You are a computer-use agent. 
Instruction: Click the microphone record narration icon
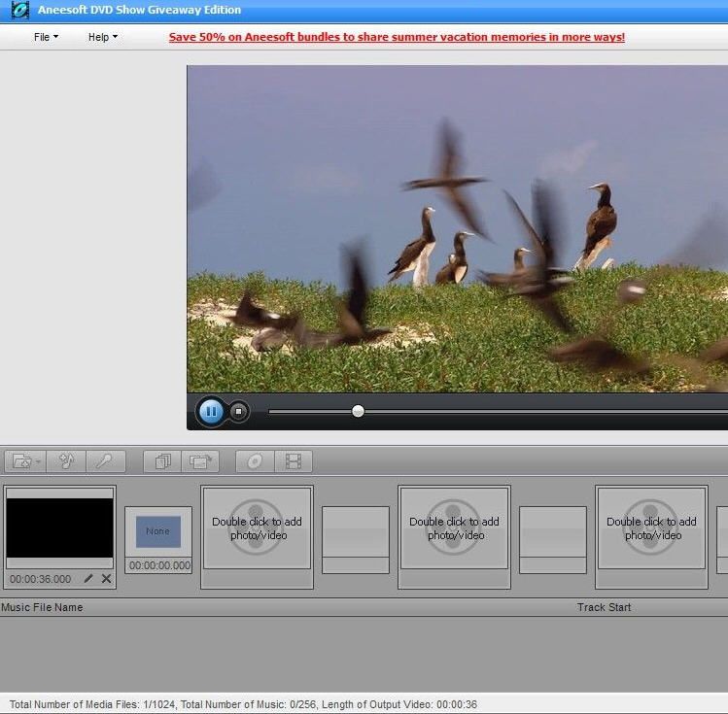pyautogui.click(x=105, y=461)
